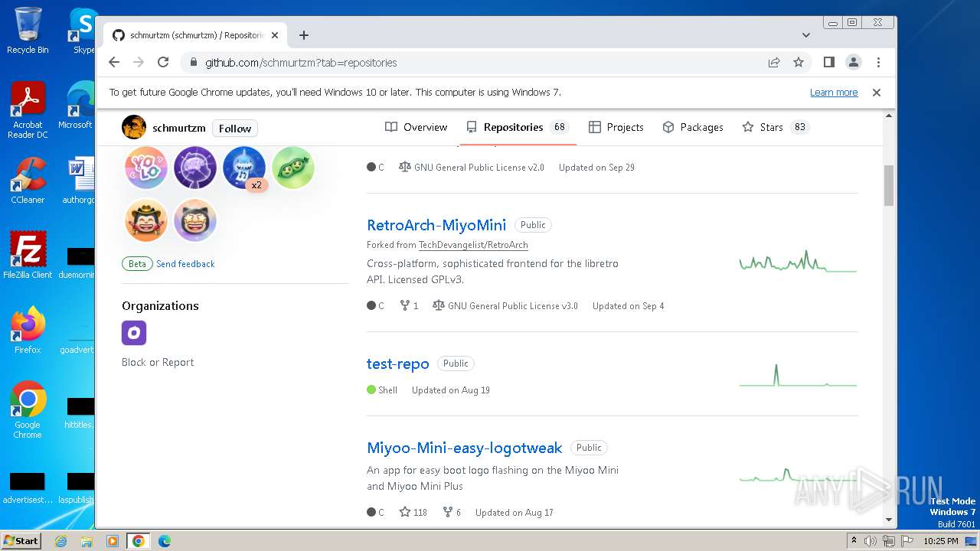The width and height of the screenshot is (980, 551).
Task: Open the Edge taskbar icon
Action: pos(165,541)
